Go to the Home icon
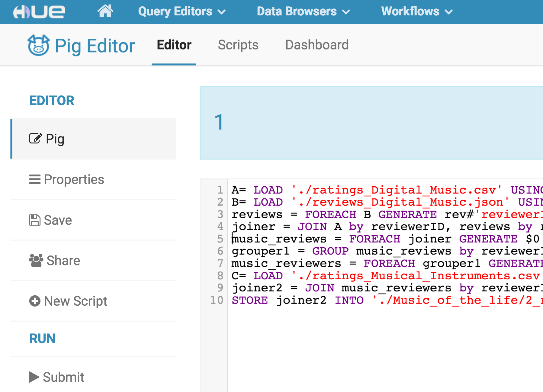The image size is (543, 392). (x=105, y=11)
